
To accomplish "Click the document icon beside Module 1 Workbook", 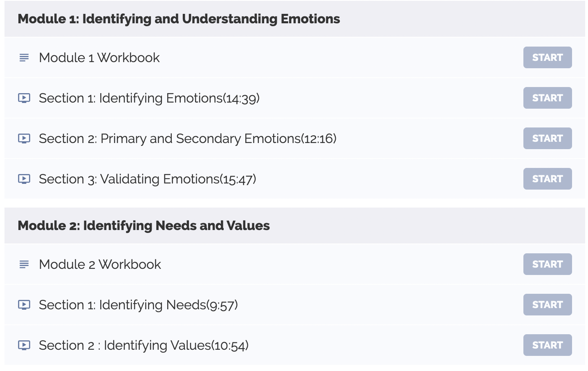I will 24,58.
